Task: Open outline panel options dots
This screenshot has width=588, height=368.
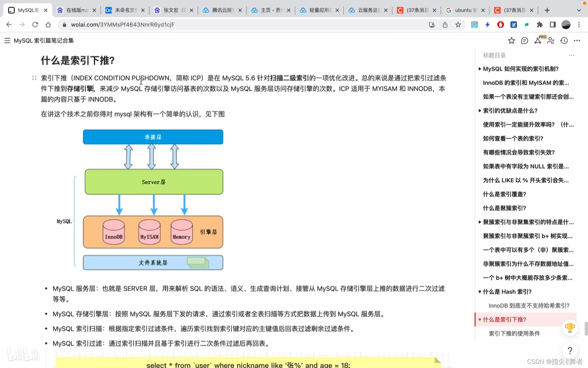Action: (x=572, y=55)
